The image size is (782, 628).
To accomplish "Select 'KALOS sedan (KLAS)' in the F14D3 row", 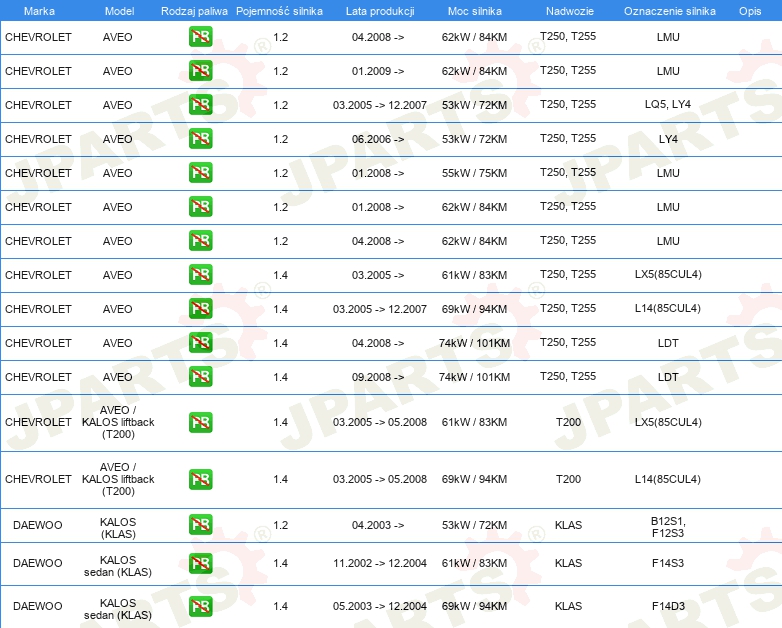I will 118,609.
